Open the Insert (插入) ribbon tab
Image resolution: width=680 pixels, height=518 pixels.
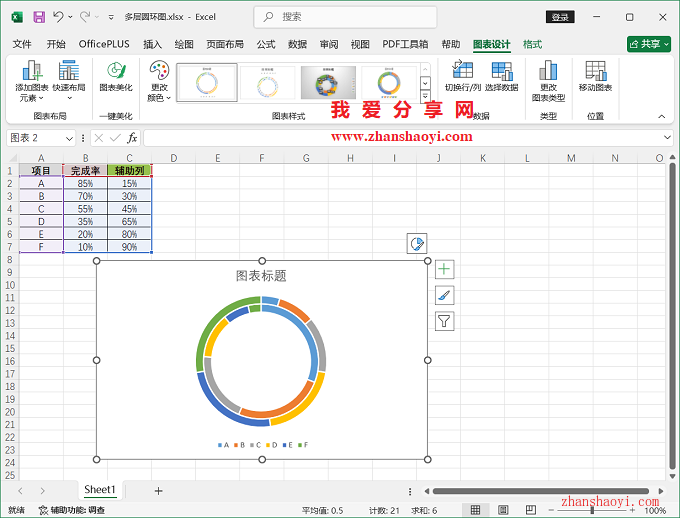point(152,44)
